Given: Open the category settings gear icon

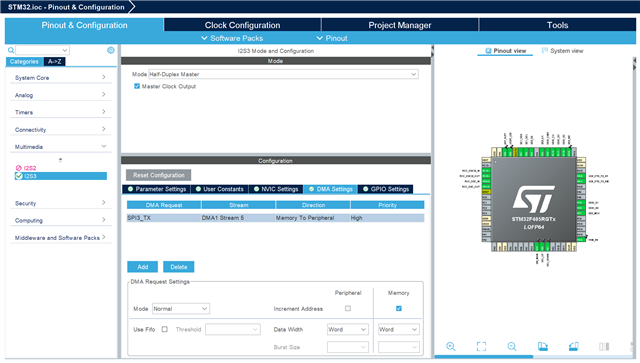Looking at the screenshot, I should pos(111,50).
